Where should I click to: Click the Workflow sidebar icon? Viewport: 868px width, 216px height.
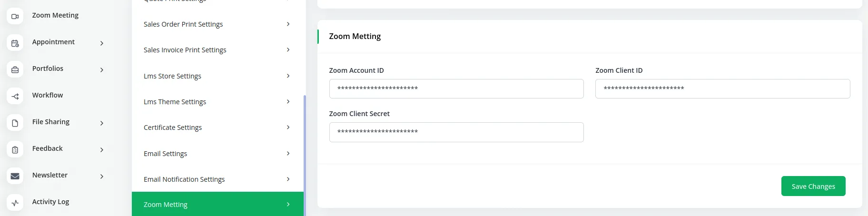click(15, 97)
